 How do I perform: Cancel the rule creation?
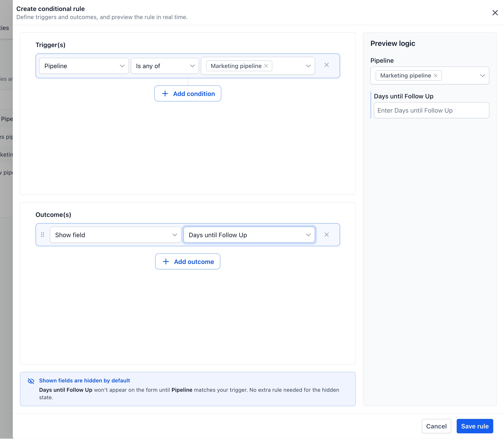(436, 426)
